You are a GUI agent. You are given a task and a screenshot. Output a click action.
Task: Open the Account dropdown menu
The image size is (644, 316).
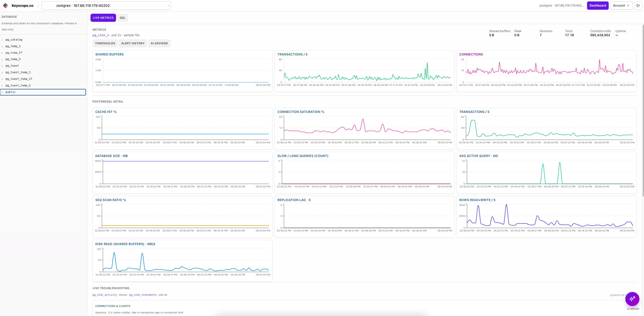point(621,6)
